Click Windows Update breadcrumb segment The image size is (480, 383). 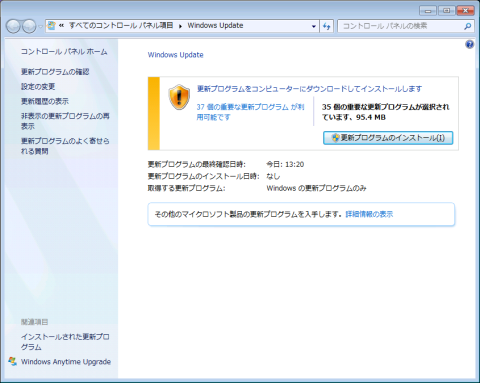tap(215, 26)
